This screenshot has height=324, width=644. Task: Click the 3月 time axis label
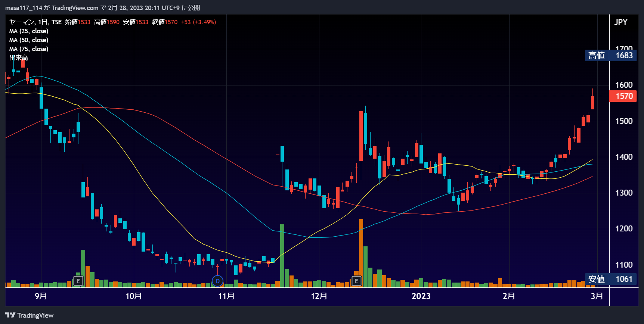coord(597,296)
